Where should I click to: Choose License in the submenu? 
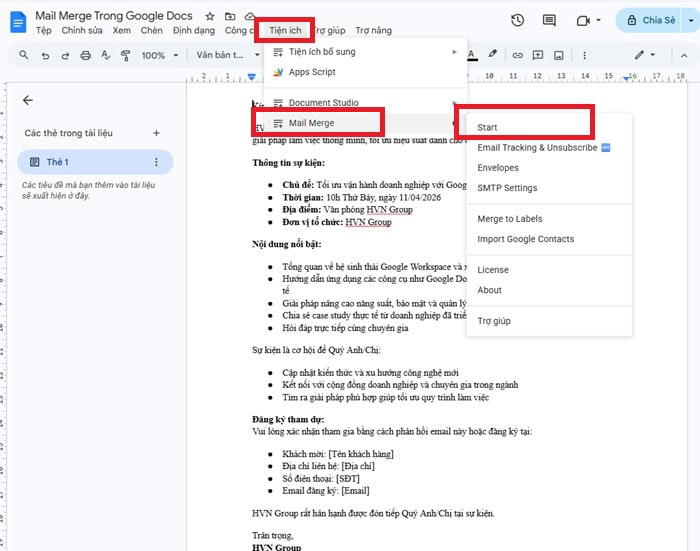549,270
